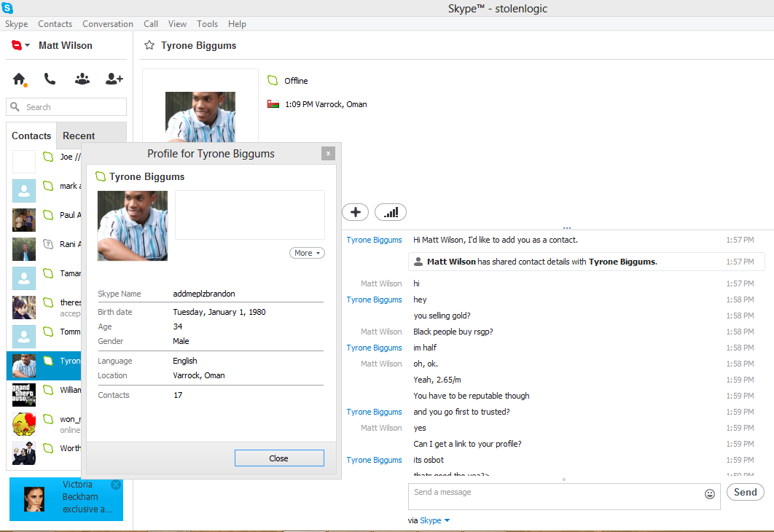Image resolution: width=774 pixels, height=532 pixels.
Task: Click the Victoria Beckham exclusive ad
Action: point(66,499)
